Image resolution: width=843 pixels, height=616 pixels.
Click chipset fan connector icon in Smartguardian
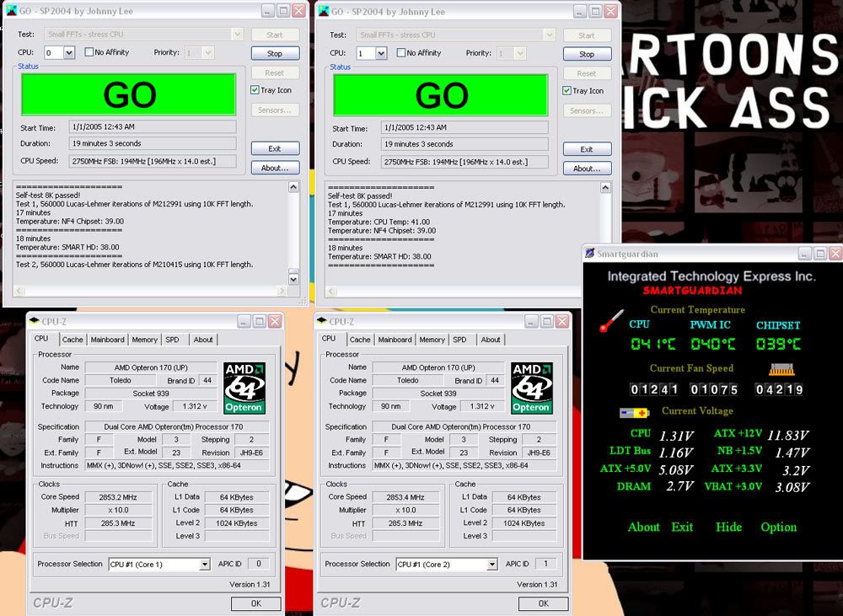point(781,369)
